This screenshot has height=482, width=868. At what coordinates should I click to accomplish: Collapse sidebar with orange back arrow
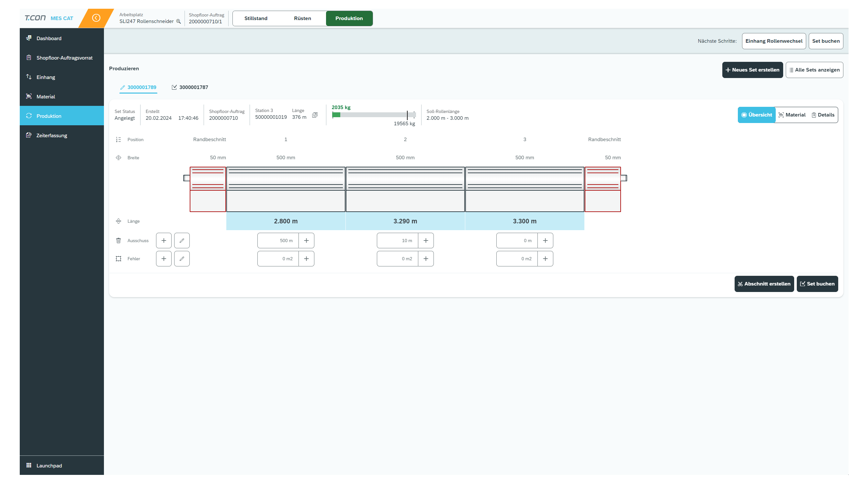click(96, 18)
